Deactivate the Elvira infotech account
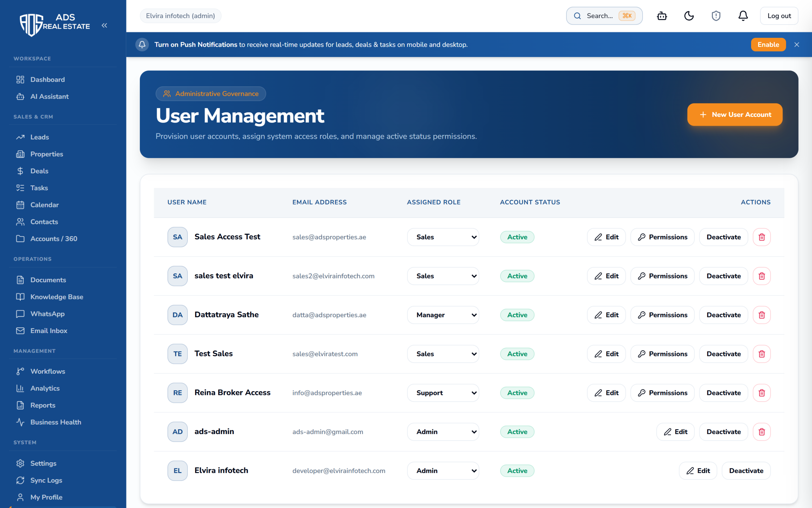 coord(746,471)
